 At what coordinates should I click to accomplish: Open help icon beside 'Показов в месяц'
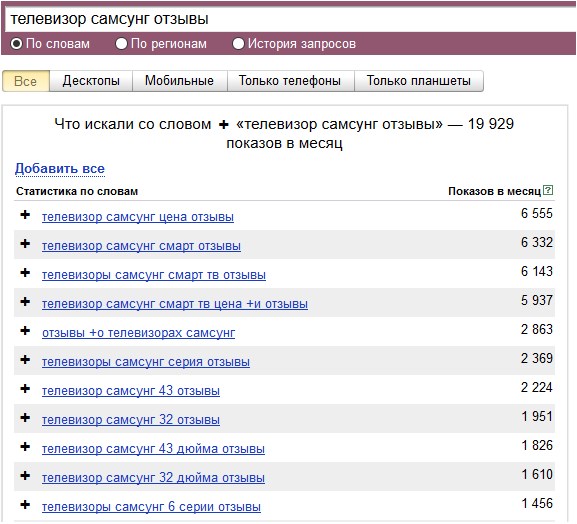coord(548,190)
